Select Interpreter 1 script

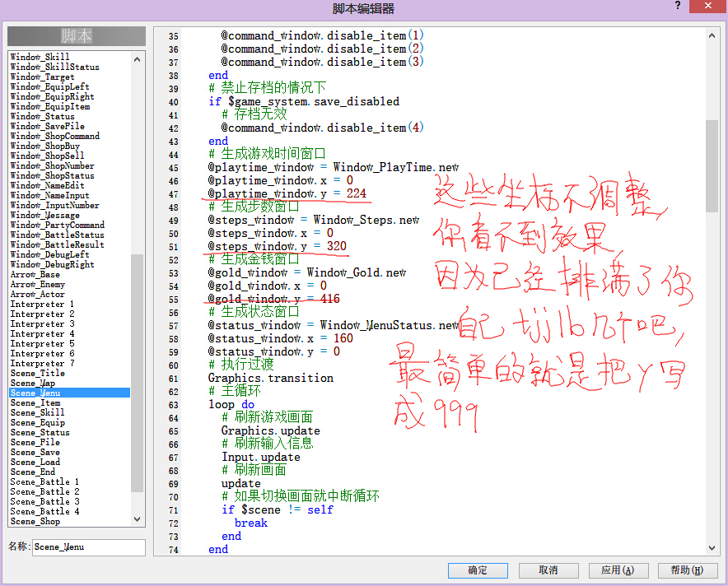tap(42, 304)
